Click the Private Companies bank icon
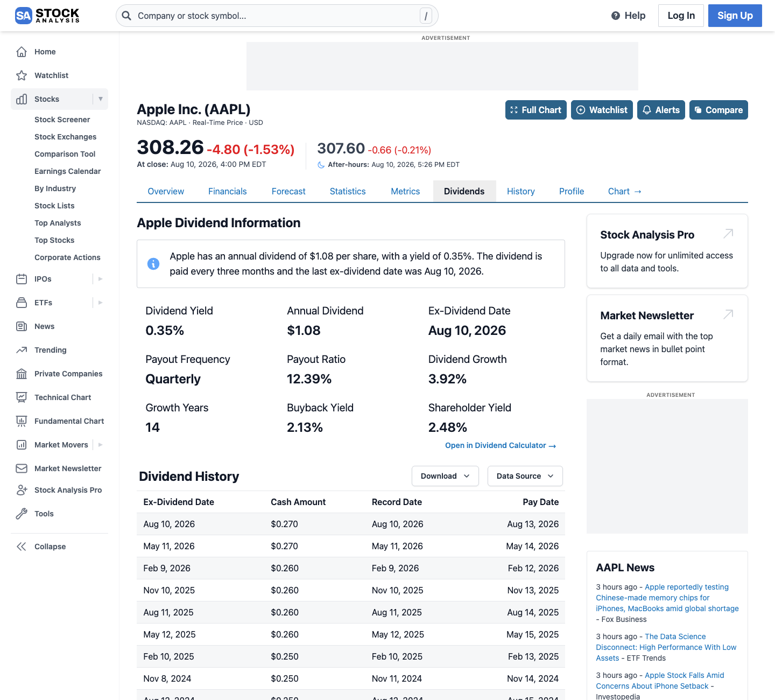Screen dimensions: 775x700 (22, 374)
